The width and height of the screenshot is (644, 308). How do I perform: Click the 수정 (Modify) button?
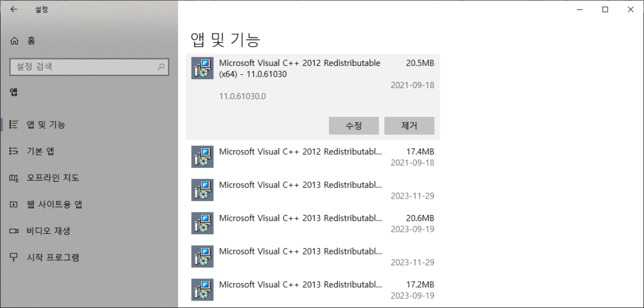pos(353,126)
